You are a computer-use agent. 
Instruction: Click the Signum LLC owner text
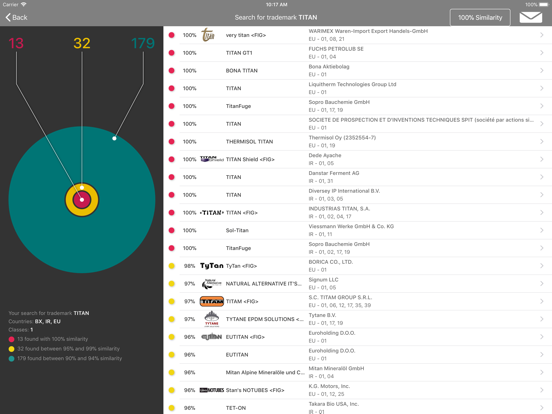(x=323, y=280)
